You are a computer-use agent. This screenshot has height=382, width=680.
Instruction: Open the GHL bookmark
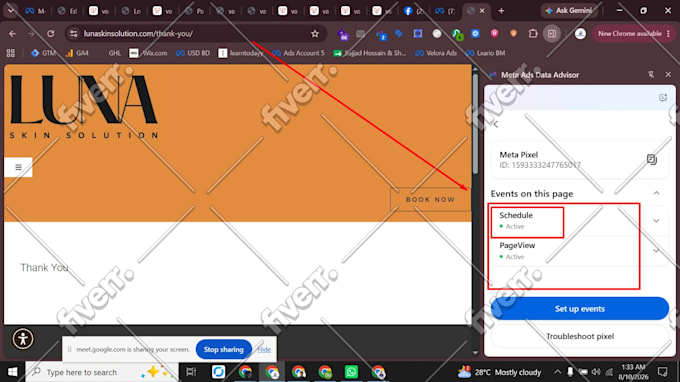[x=114, y=53]
